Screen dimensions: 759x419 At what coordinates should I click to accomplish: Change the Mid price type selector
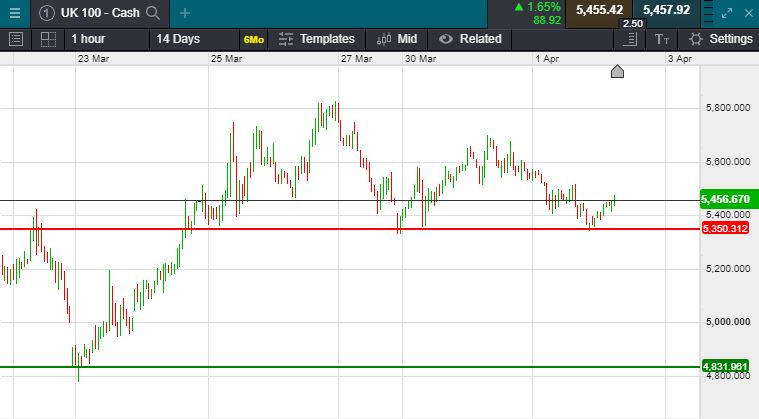click(397, 39)
